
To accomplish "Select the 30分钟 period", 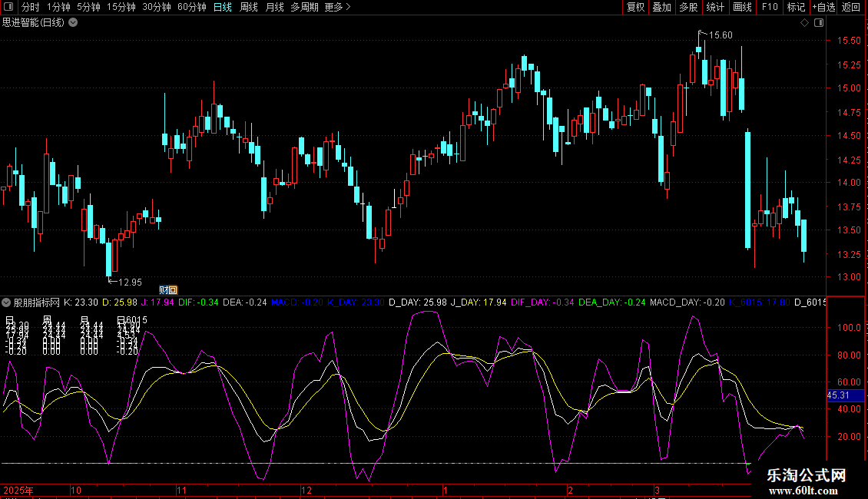I will pyautogui.click(x=157, y=7).
